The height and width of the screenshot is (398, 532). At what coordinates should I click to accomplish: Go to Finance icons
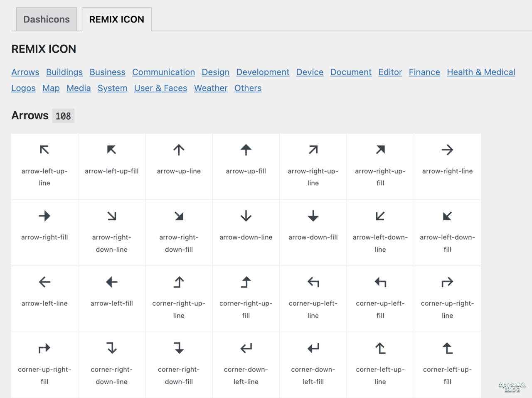[x=424, y=72]
